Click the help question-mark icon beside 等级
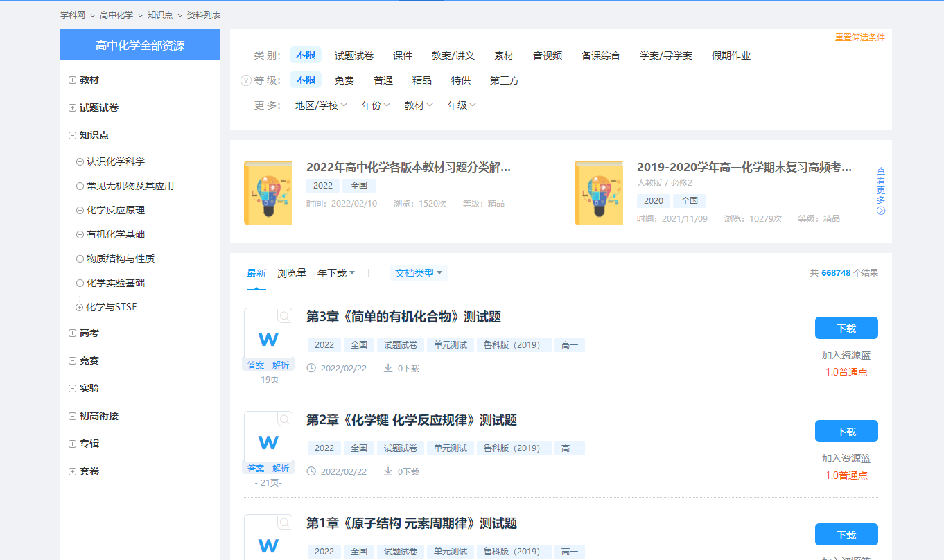 [x=245, y=80]
